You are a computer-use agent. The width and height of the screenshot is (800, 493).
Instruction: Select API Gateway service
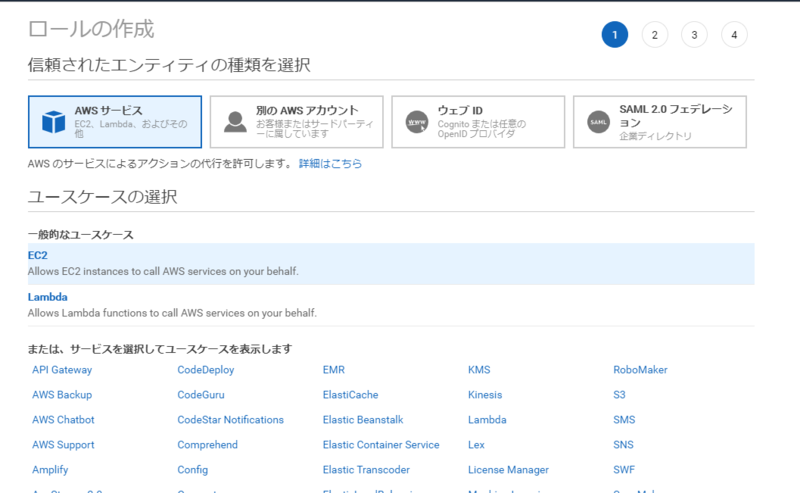point(62,370)
